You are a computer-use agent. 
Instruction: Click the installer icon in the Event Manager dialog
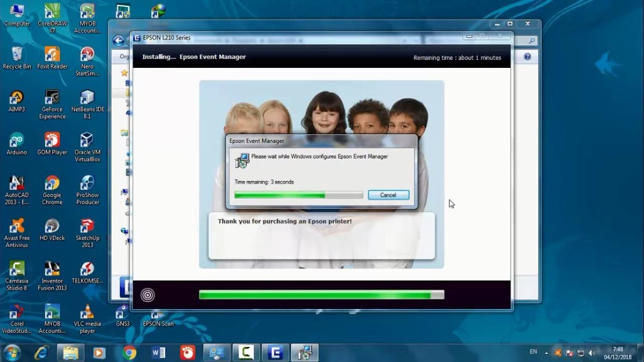(242, 160)
